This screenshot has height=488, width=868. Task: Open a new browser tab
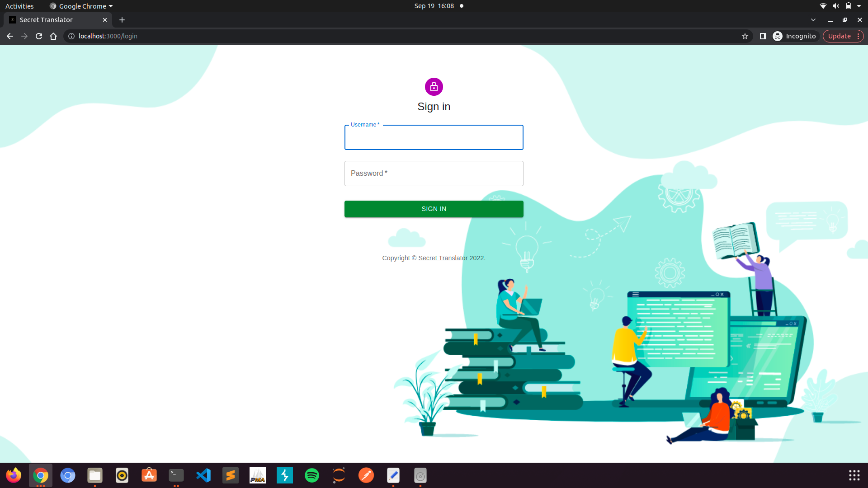point(122,20)
